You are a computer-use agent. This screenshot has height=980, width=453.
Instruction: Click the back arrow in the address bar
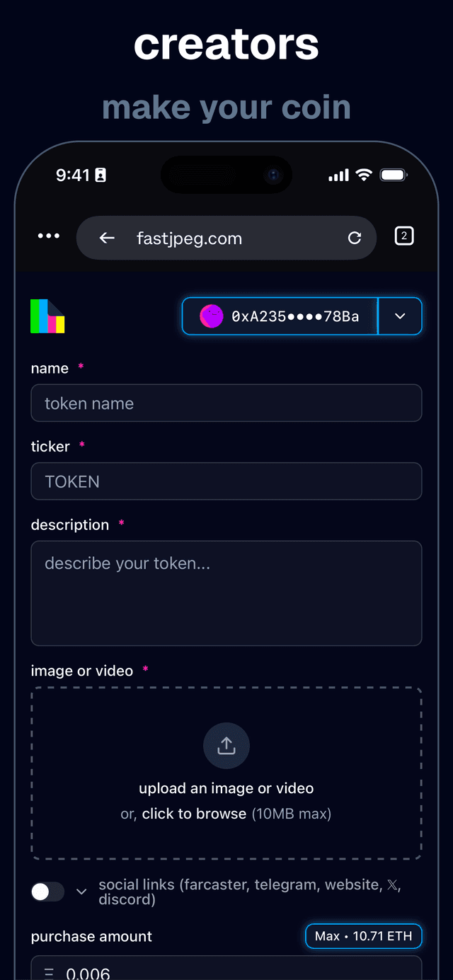(x=107, y=238)
